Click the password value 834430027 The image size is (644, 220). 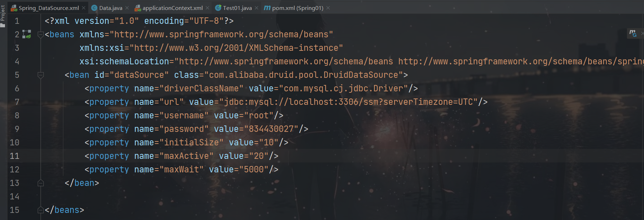tap(271, 129)
